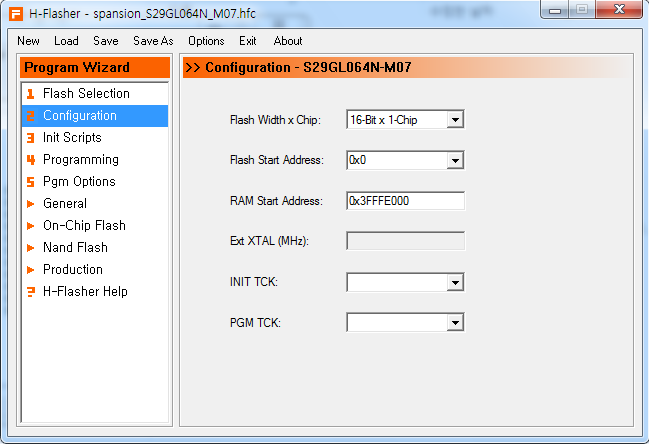Click the RAM Start Address input field

pyautogui.click(x=405, y=201)
